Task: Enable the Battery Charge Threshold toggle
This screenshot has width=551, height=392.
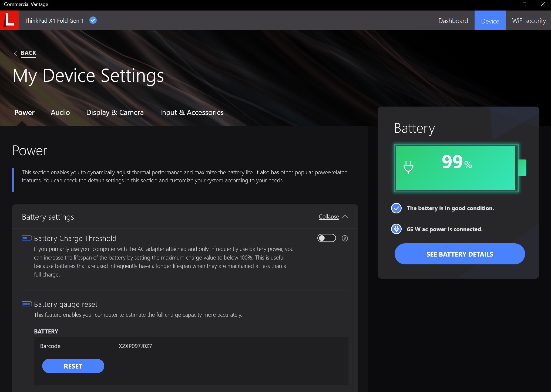Action: point(326,238)
